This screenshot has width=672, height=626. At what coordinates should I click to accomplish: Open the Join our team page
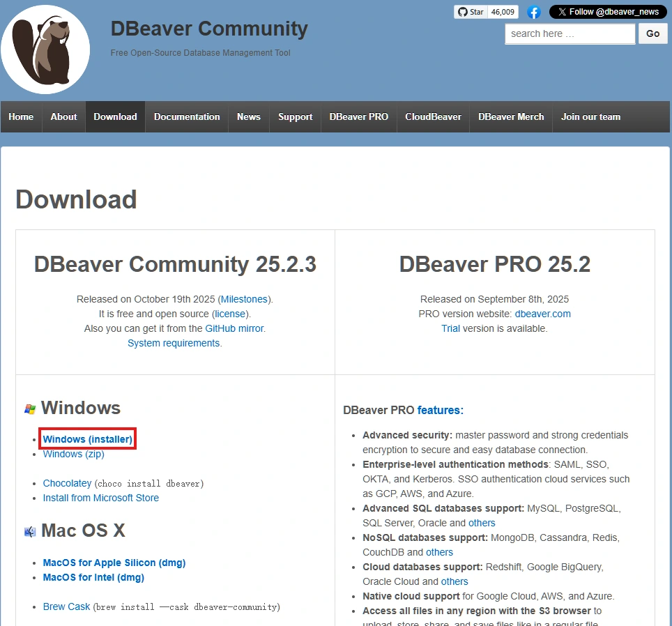[590, 117]
